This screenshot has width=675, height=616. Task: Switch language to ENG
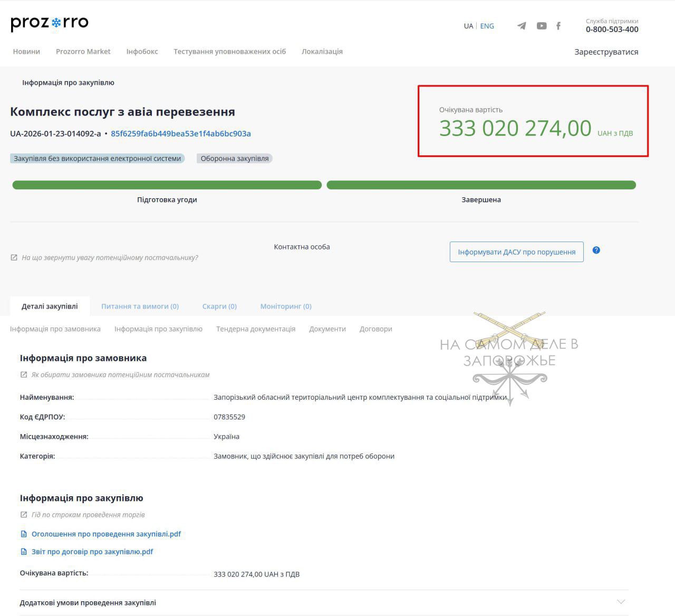point(487,26)
